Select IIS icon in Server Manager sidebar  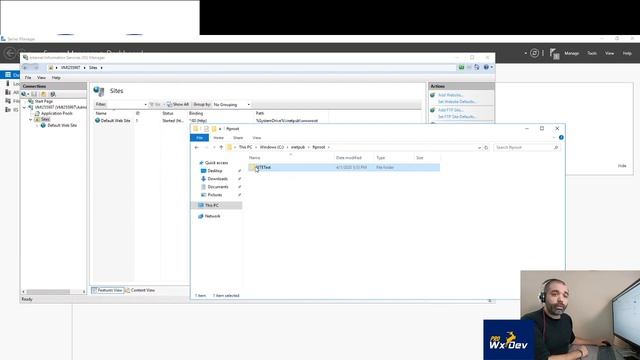[x=8, y=109]
